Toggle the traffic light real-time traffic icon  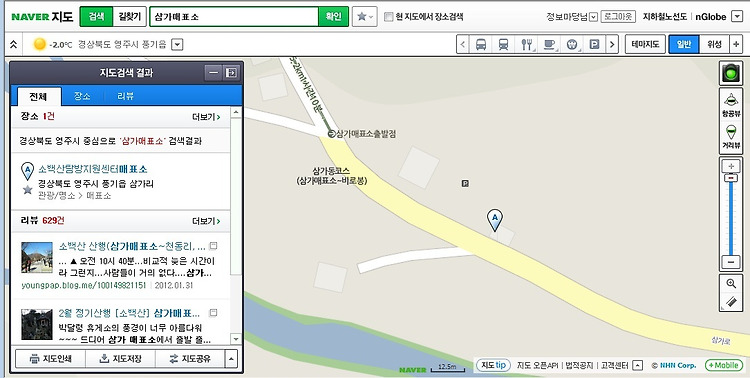(x=730, y=73)
